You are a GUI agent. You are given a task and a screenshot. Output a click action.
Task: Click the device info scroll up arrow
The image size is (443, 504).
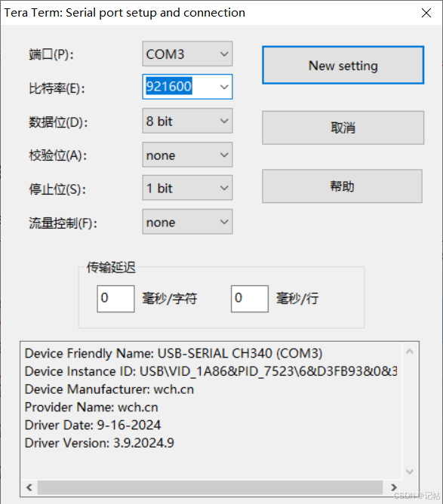pos(410,352)
